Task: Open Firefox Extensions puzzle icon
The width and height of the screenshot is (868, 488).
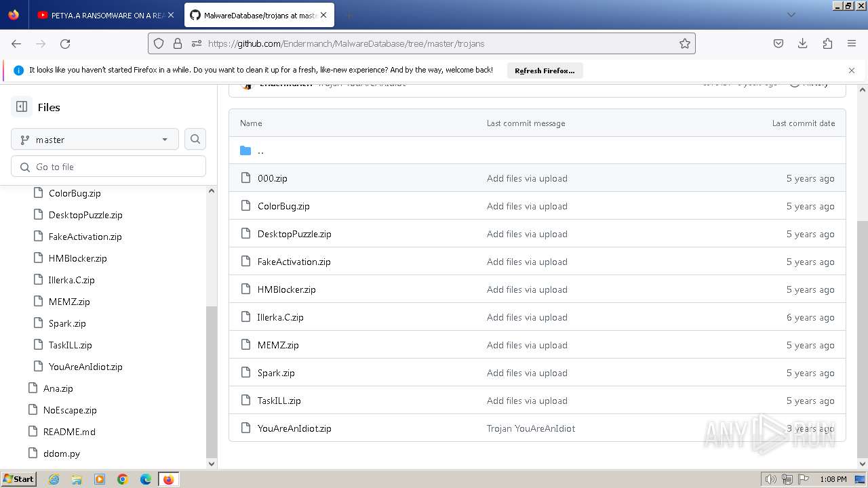Action: [x=827, y=43]
